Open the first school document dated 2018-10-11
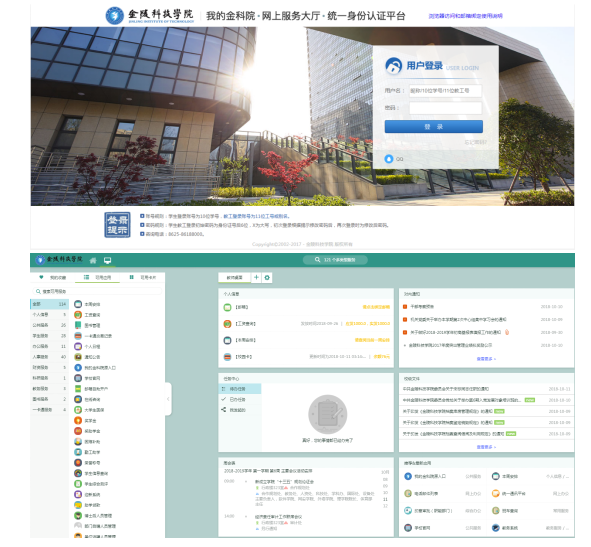 tap(446, 389)
